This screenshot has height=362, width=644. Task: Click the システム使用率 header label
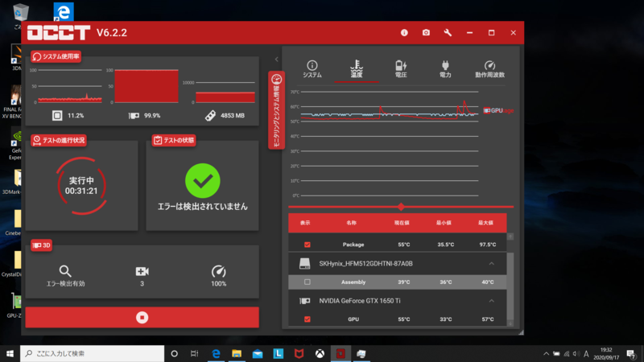[56, 56]
